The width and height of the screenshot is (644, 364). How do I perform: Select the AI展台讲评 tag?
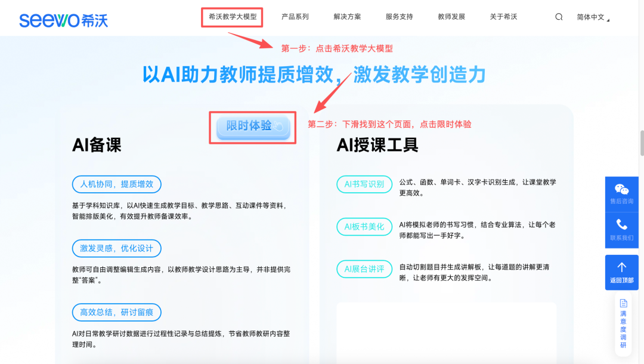[x=364, y=269]
